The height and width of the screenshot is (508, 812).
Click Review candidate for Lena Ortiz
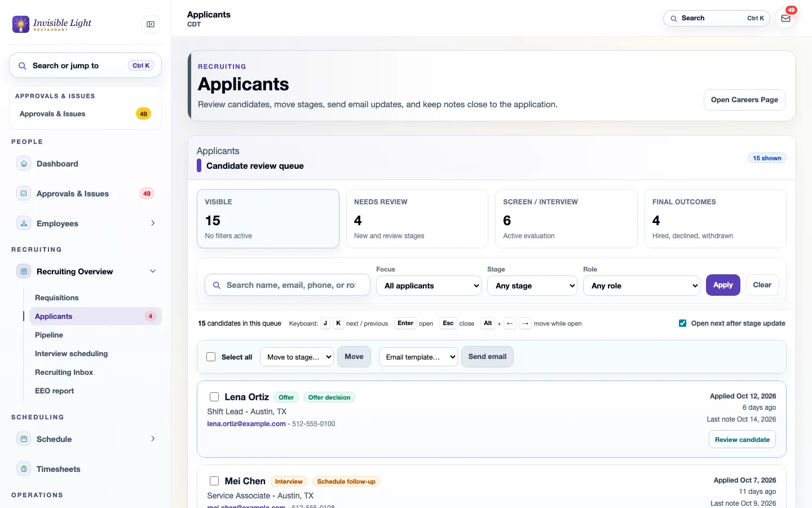[742, 440]
